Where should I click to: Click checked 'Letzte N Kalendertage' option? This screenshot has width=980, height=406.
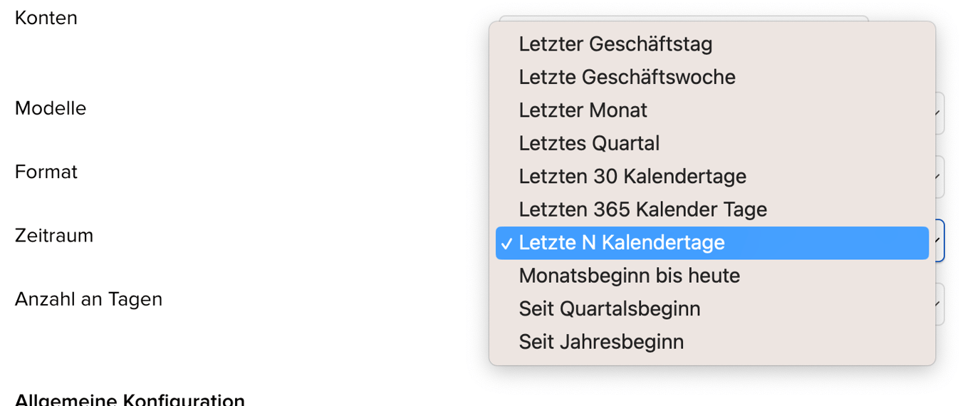(x=621, y=243)
